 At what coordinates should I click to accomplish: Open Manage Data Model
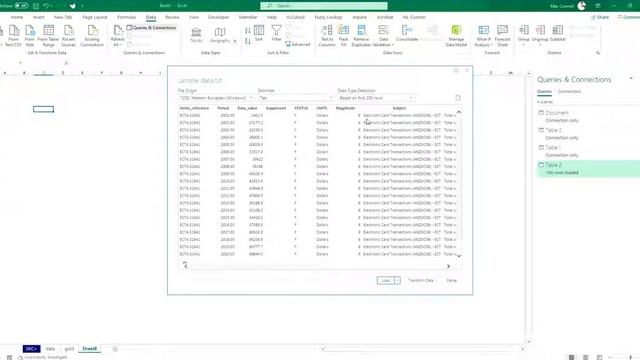pos(456,36)
